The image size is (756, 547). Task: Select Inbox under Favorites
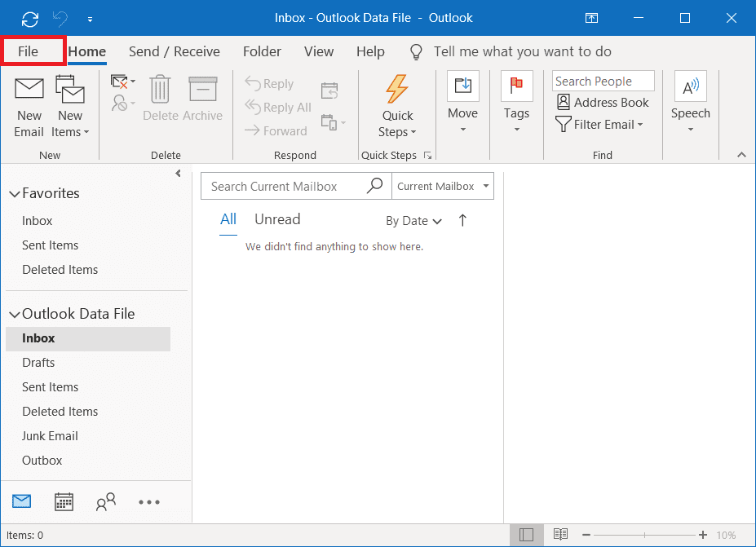pos(38,221)
